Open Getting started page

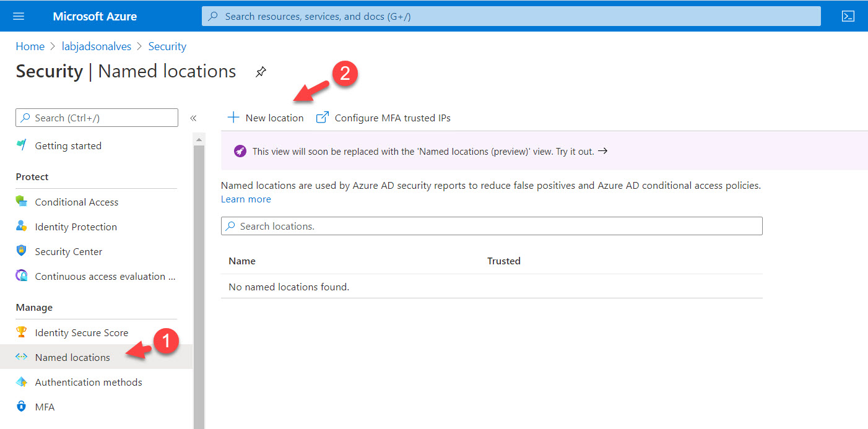coord(68,145)
